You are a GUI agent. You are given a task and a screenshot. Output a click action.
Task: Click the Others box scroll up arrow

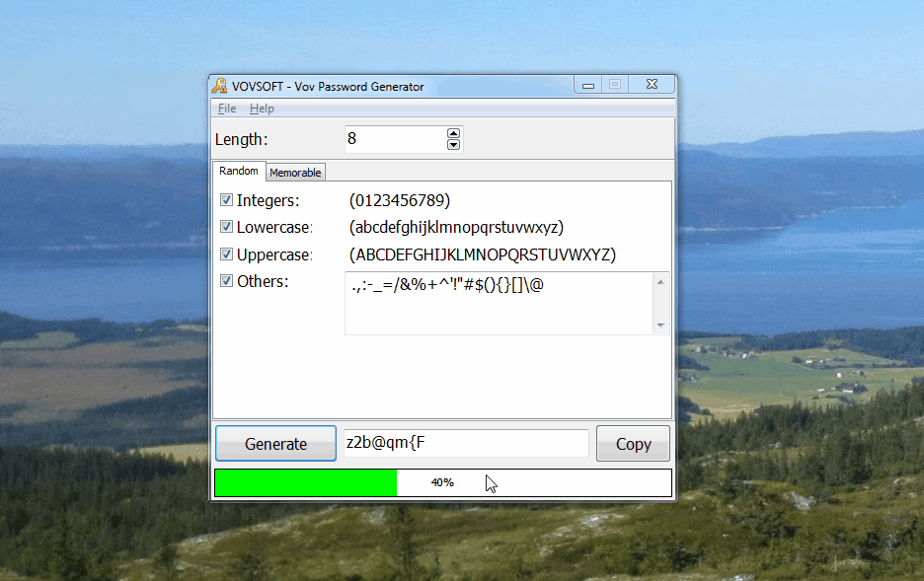pyautogui.click(x=660, y=282)
